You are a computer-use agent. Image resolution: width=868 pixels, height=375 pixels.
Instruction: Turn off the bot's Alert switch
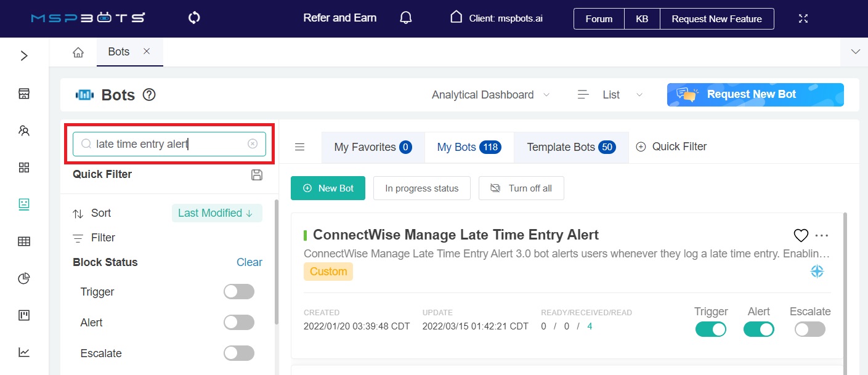758,329
